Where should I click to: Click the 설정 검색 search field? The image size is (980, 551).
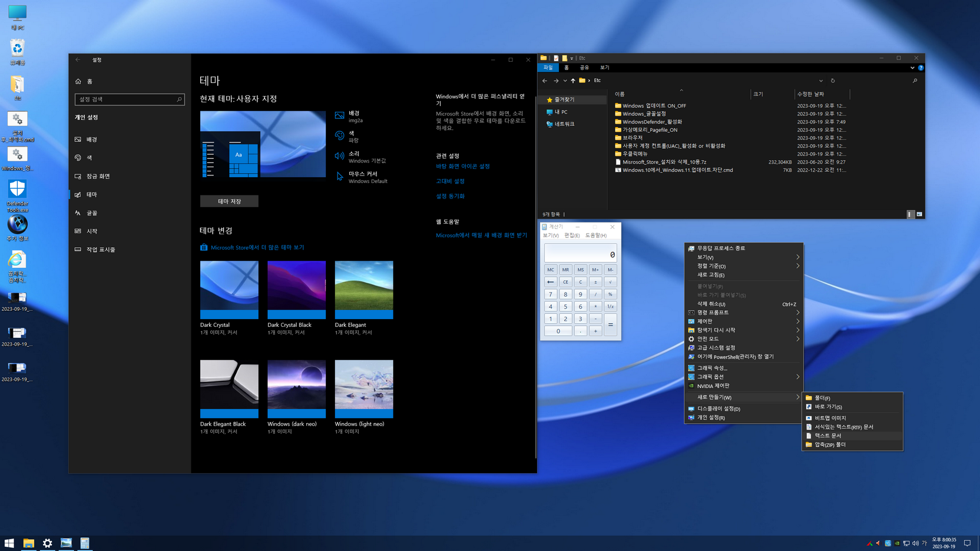tap(130, 99)
